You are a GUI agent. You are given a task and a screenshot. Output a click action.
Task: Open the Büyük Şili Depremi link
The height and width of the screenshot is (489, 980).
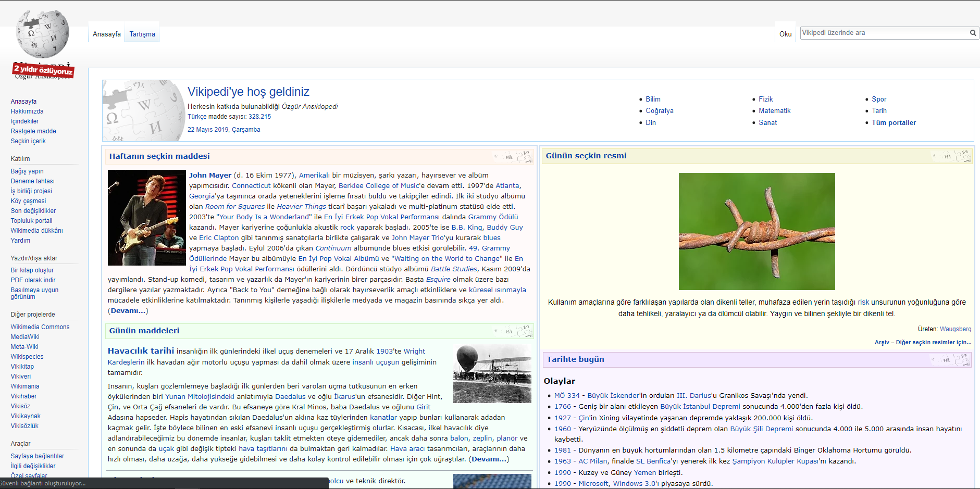(x=761, y=429)
